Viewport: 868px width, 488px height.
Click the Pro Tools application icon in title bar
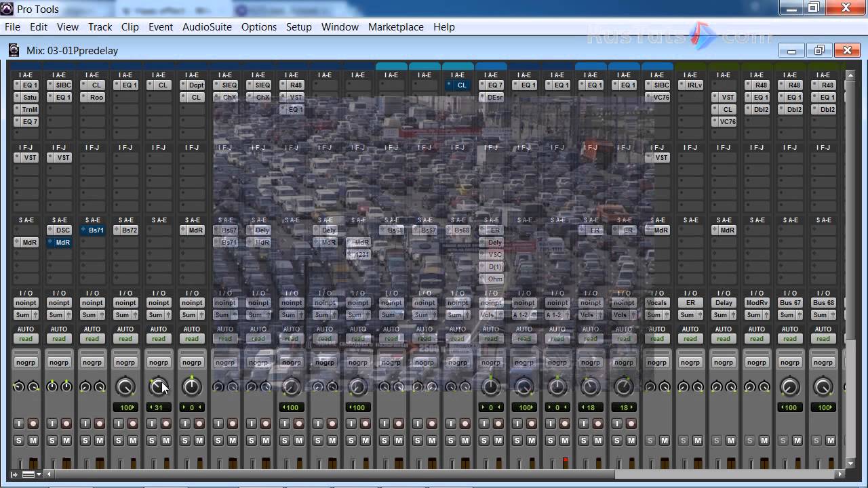pos(7,9)
